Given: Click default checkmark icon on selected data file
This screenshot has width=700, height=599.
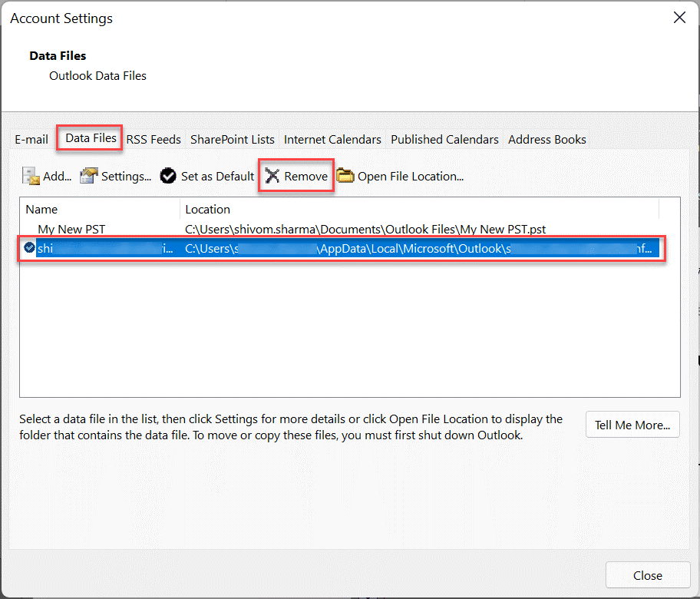Looking at the screenshot, I should pos(29,247).
